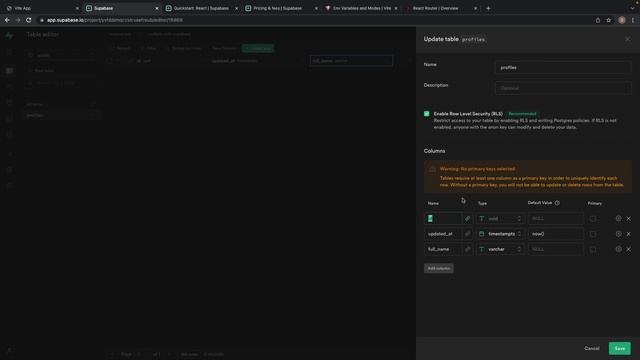Click the table Name input field

point(563,67)
